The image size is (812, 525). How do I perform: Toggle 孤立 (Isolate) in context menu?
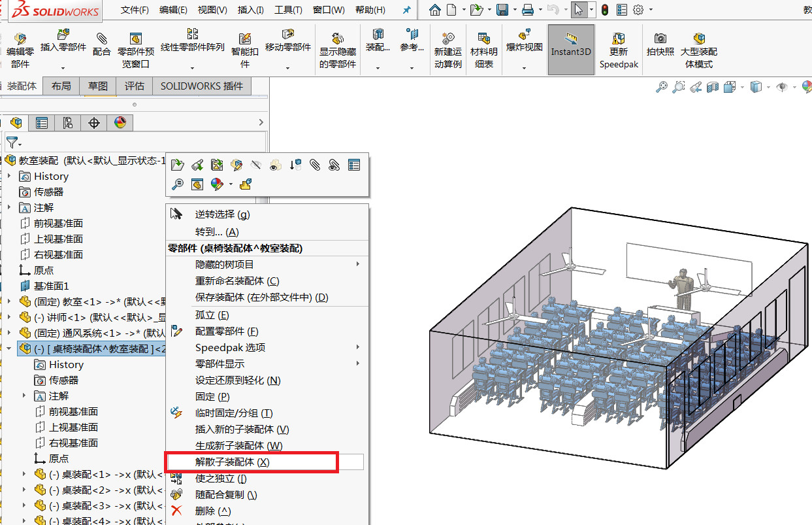coord(212,315)
